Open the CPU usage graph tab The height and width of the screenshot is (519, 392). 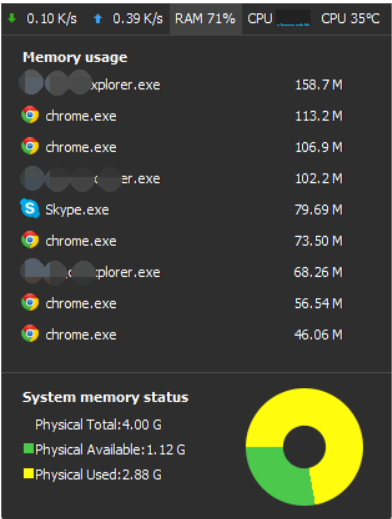279,19
